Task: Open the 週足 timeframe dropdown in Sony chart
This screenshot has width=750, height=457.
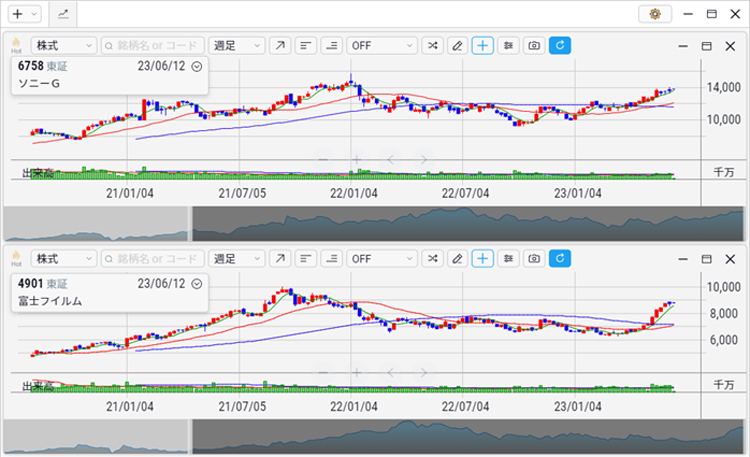Action: 237,46
